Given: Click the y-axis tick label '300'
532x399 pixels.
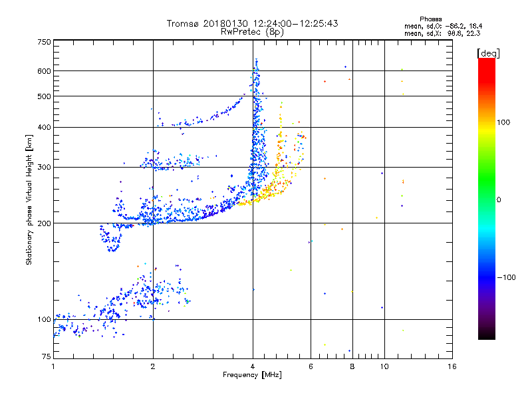Looking at the screenshot, I should click(44, 168).
